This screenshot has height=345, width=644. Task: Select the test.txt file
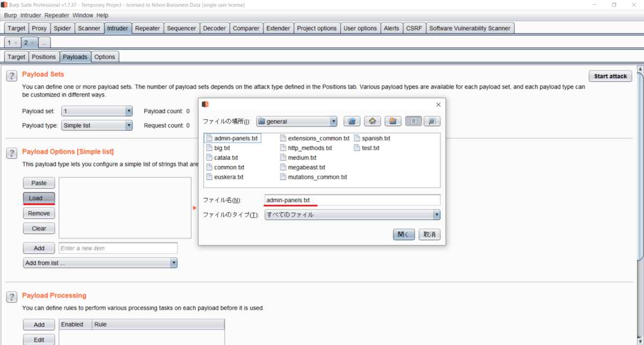pyautogui.click(x=367, y=148)
